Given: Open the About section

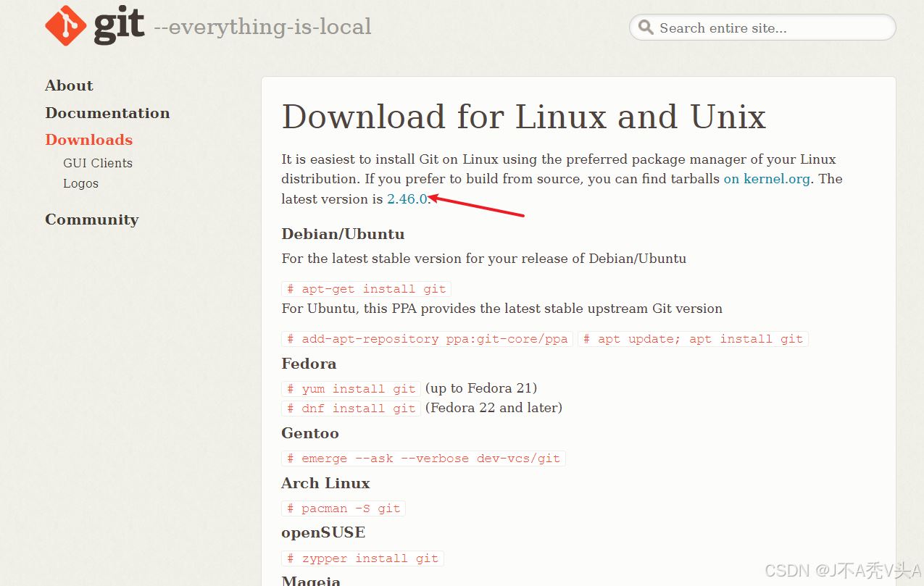Looking at the screenshot, I should (69, 85).
